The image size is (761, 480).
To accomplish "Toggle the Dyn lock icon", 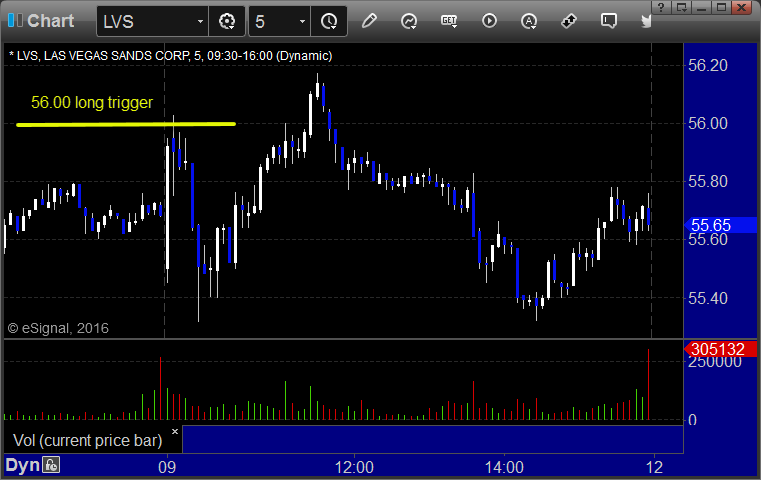I will [51, 465].
